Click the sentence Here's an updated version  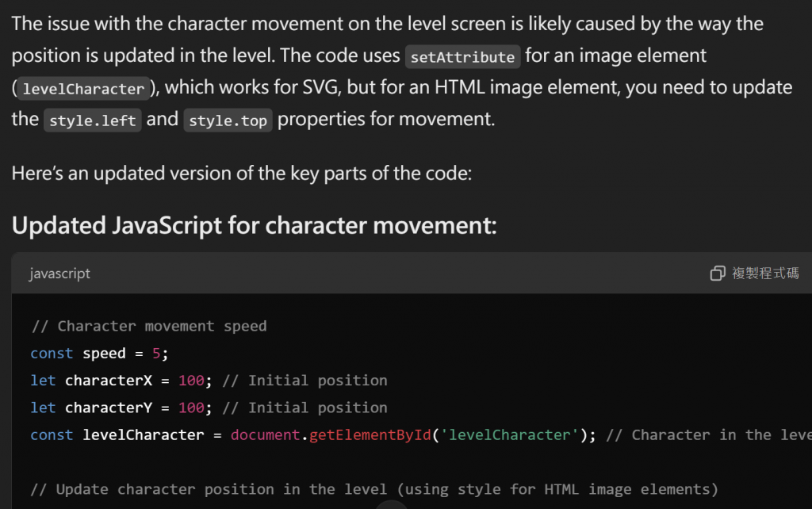pyautogui.click(x=242, y=174)
